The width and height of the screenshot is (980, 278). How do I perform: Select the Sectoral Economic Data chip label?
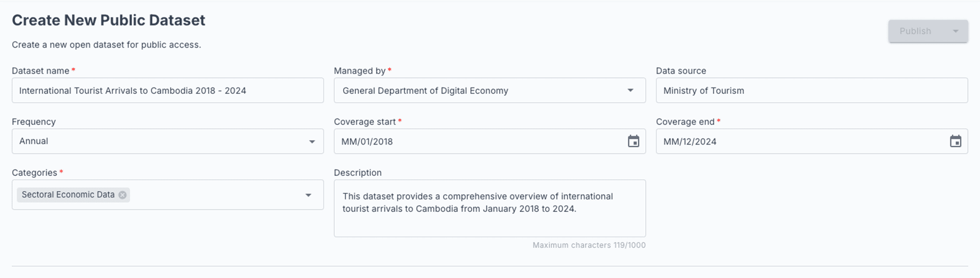(x=68, y=195)
